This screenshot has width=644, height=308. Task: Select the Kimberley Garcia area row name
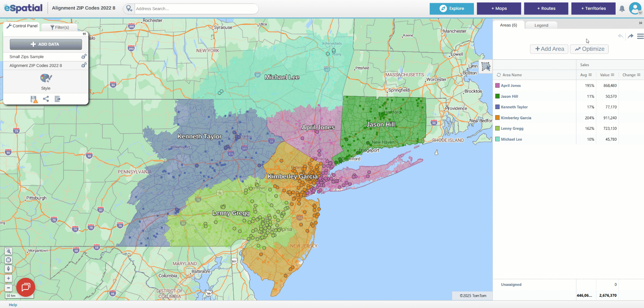point(516,118)
